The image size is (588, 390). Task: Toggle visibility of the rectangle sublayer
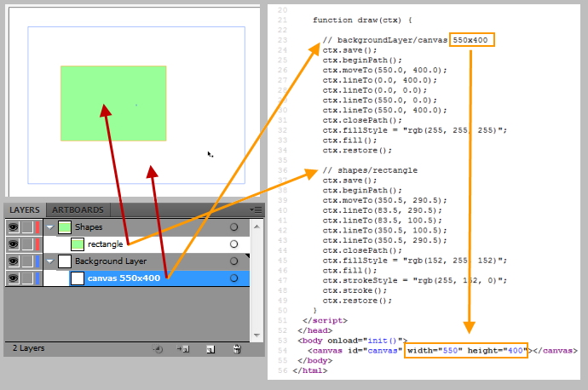[x=13, y=244]
